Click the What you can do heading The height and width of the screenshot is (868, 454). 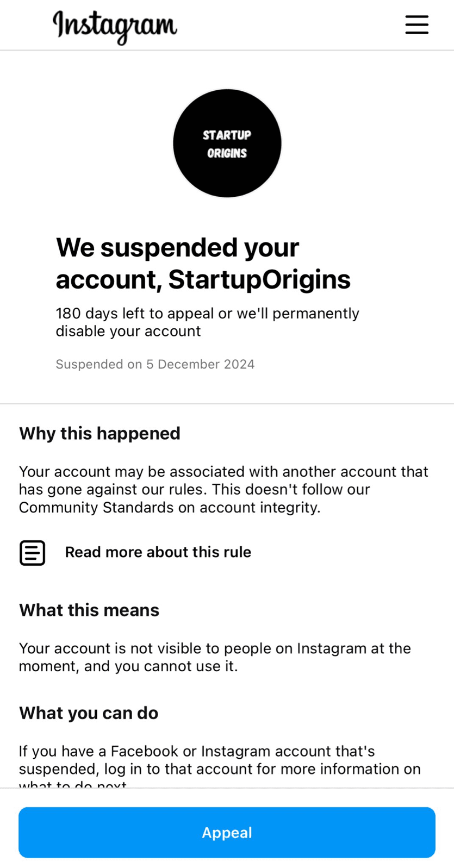[89, 713]
